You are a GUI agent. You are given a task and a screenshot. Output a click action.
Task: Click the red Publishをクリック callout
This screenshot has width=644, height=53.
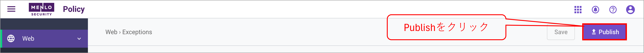(446, 27)
